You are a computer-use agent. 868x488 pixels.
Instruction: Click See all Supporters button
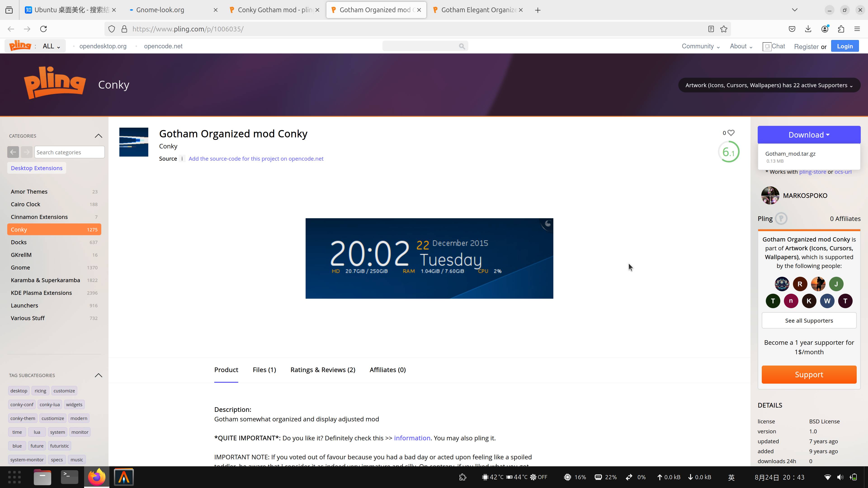pos(809,321)
